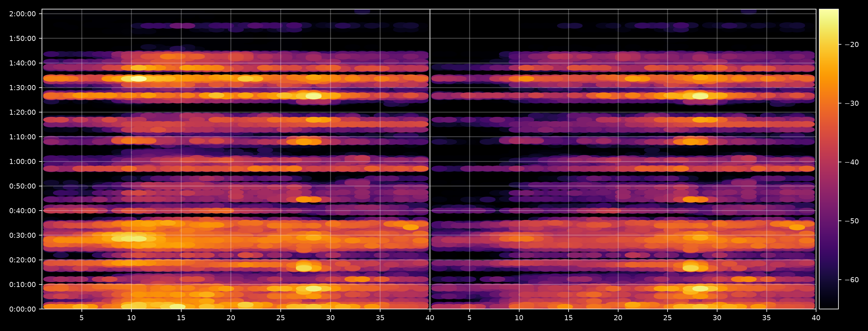Viewport: 868px width, 331px height.
Task: Click the colorbar gradient scale
Action: 829,159
